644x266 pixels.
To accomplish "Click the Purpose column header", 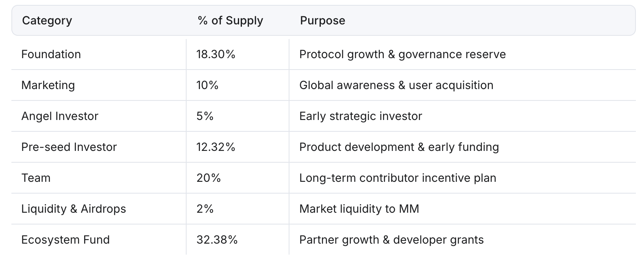I will pos(322,20).
